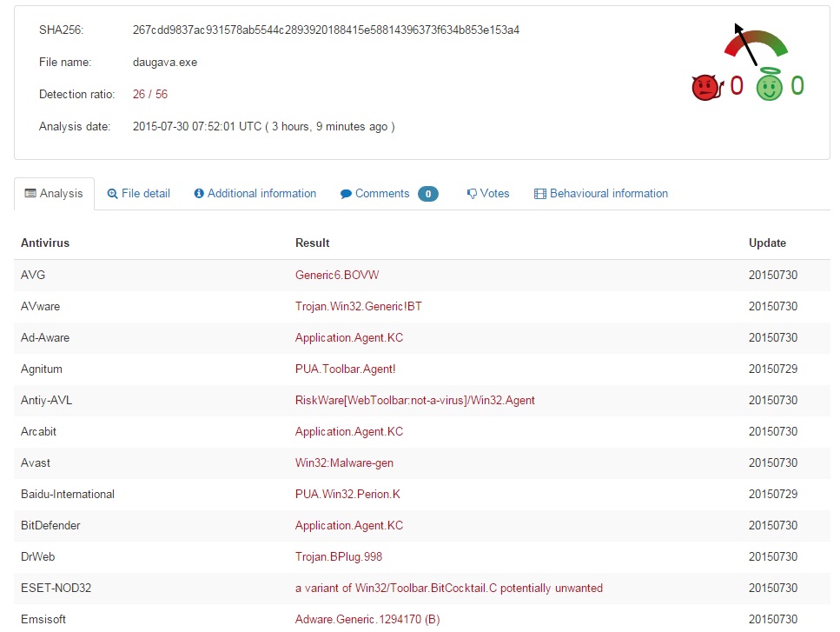
Task: Select the Baidu-International antivirus name
Action: pyautogui.click(x=68, y=495)
